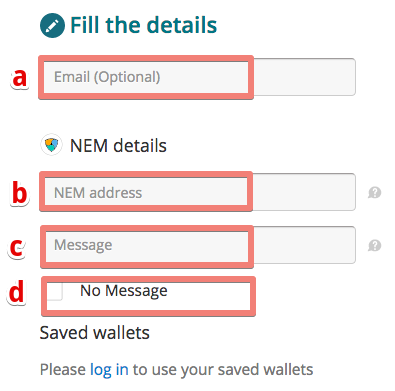
Task: Focus the Message input box
Action: [200, 245]
